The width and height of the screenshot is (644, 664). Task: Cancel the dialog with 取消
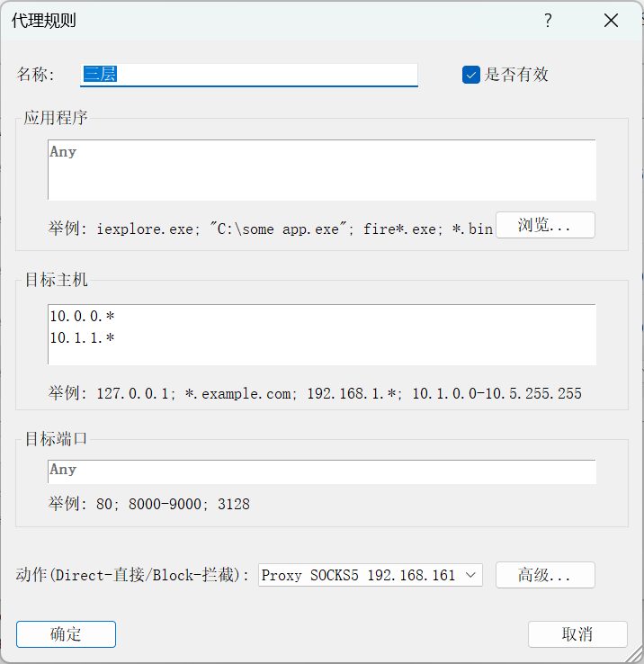(x=577, y=634)
